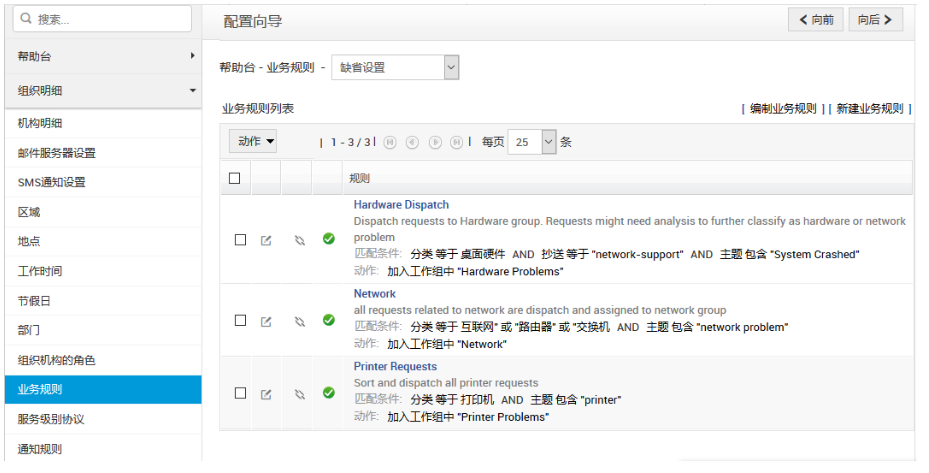Click the unlink icon in Printer Requests row
The height and width of the screenshot is (473, 929).
(300, 394)
